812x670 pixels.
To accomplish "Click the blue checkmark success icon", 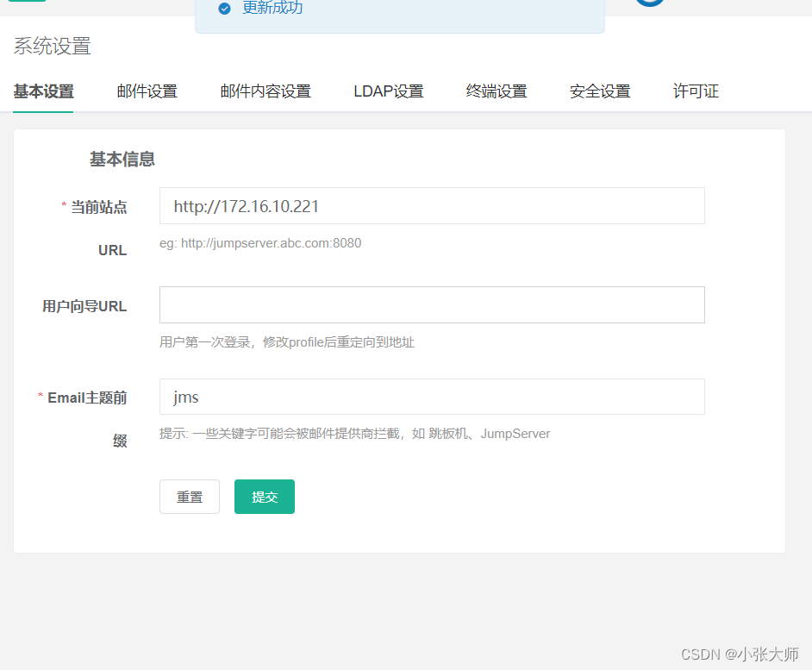I will (224, 9).
